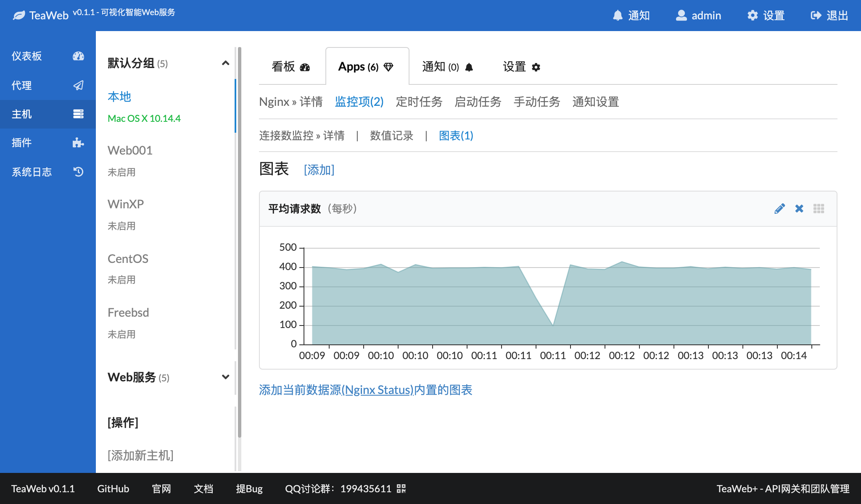Click TeaWeb+ API网关和团队管理 footer link
Image resolution: width=861 pixels, height=504 pixels.
[x=783, y=488]
